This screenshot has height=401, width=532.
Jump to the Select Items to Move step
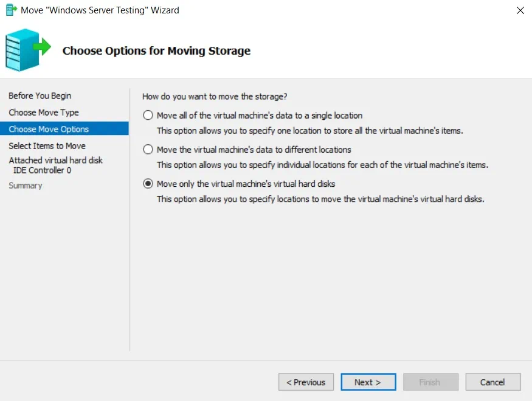click(x=47, y=146)
